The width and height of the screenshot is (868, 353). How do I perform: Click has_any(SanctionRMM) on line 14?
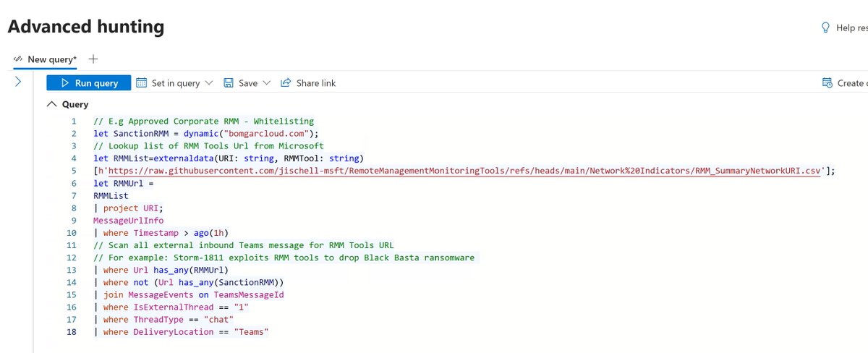pos(228,282)
